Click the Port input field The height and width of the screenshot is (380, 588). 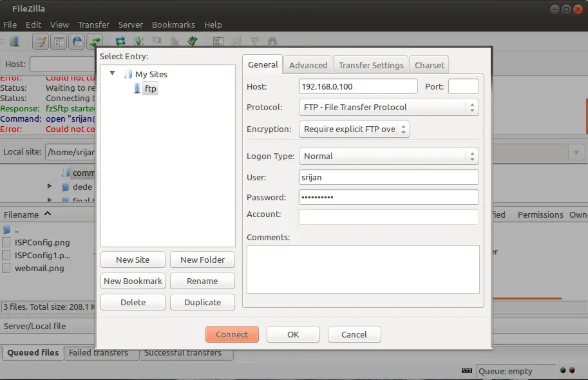pyautogui.click(x=464, y=86)
